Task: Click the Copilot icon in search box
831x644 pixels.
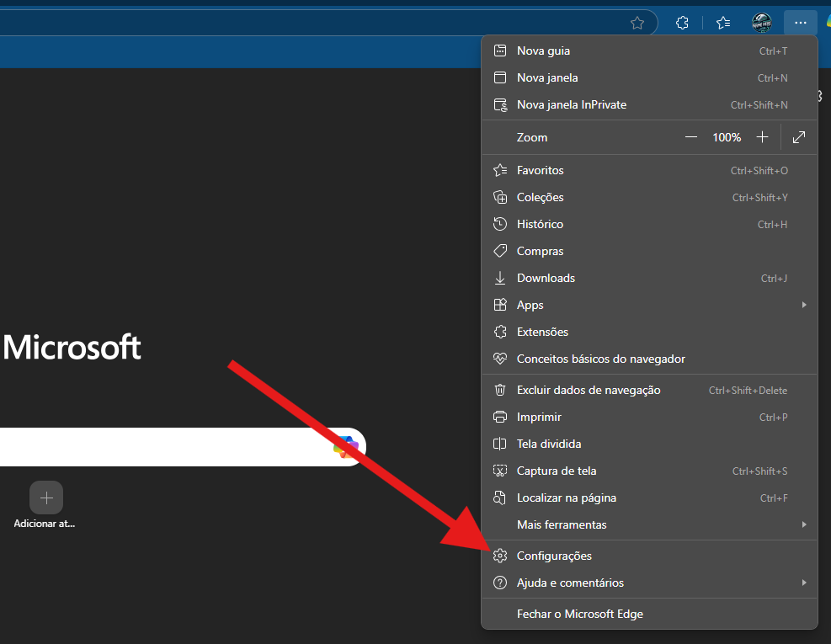Action: [x=345, y=447]
